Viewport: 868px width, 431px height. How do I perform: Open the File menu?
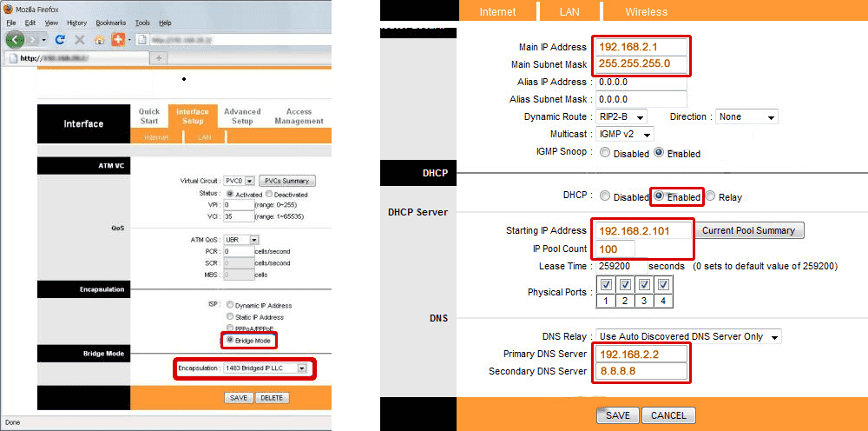[11, 23]
